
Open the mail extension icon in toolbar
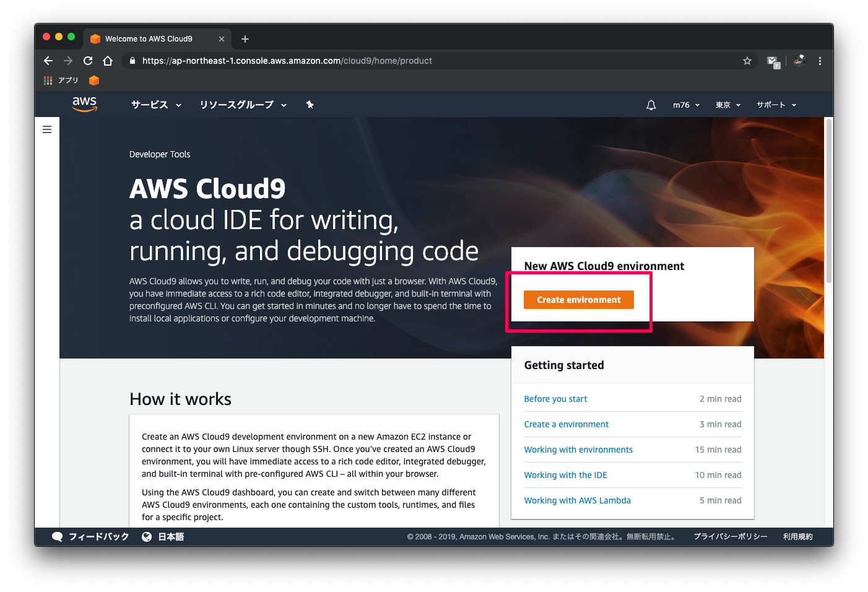(x=773, y=61)
